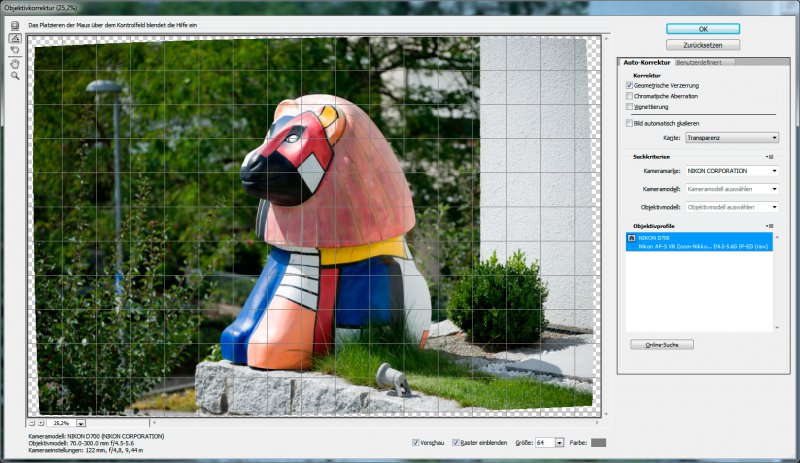
Task: Open the Suchkriterien panel menu icon
Action: (x=770, y=157)
